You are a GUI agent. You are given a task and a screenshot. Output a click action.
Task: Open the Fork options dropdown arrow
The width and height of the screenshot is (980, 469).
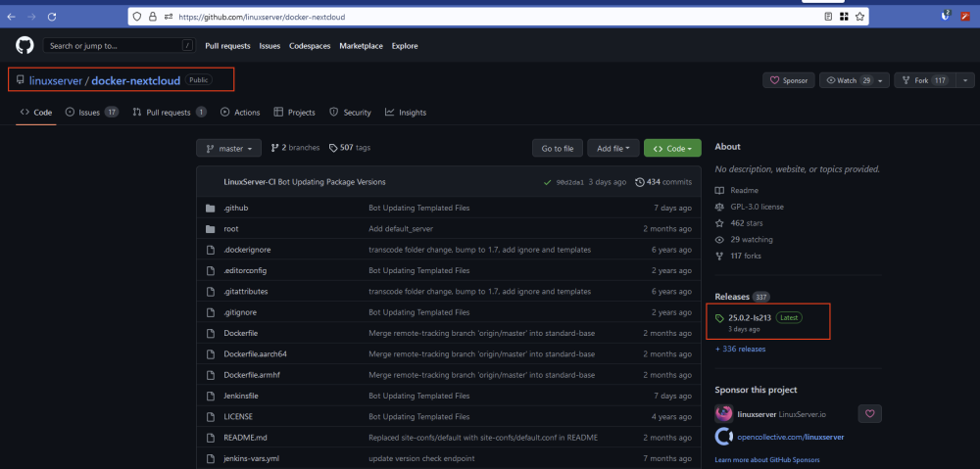coord(965,80)
